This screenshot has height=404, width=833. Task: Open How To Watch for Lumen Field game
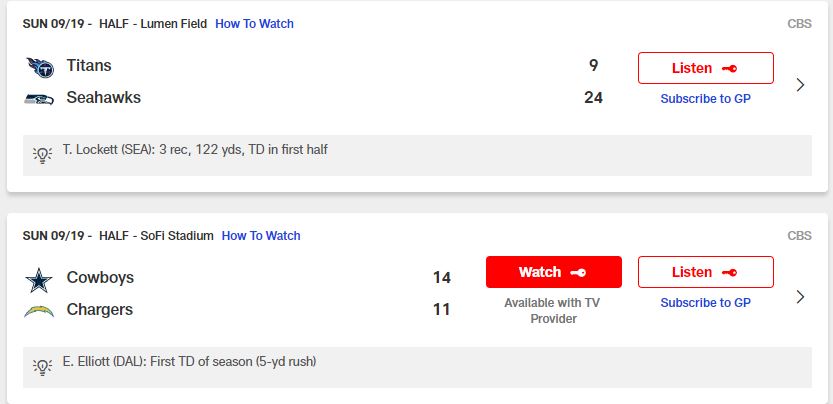[254, 24]
